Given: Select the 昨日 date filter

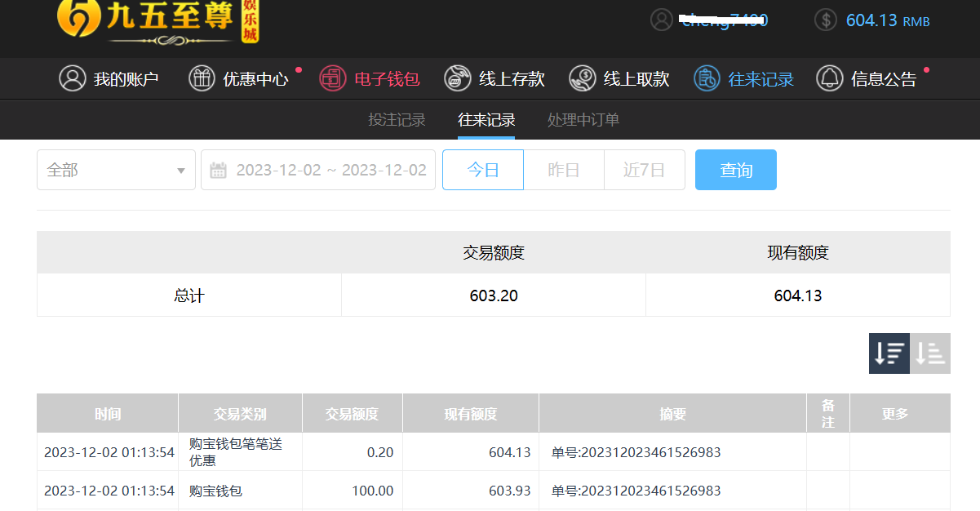Looking at the screenshot, I should coord(564,170).
